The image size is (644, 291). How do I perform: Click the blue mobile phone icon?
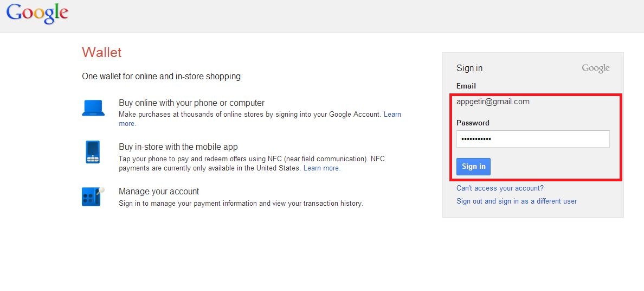93,152
